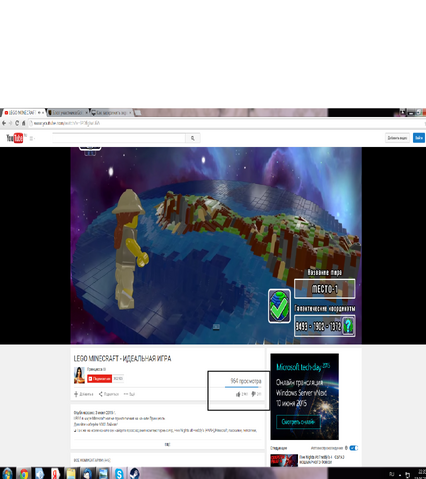
Task: Click the home icon in browser toolbar
Action: point(23,123)
